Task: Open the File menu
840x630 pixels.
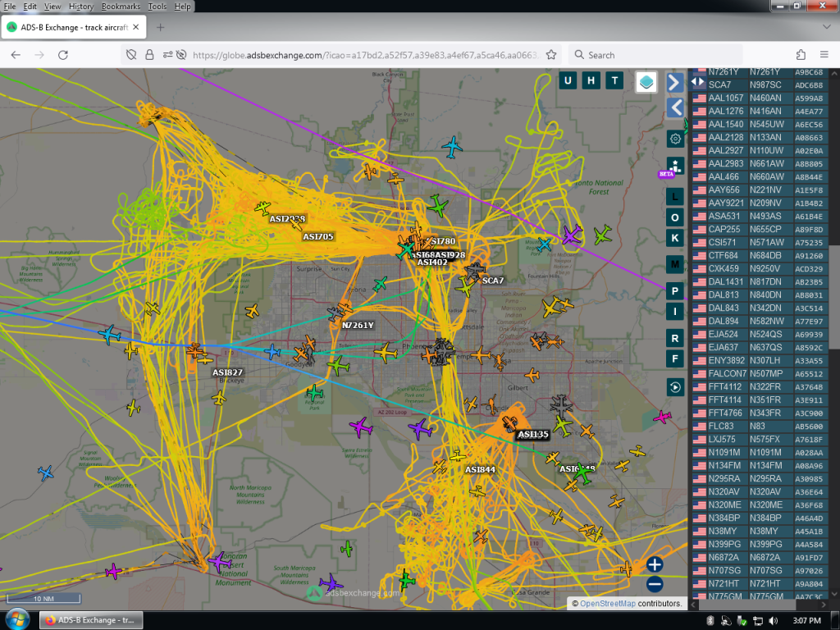Action: pos(10,7)
